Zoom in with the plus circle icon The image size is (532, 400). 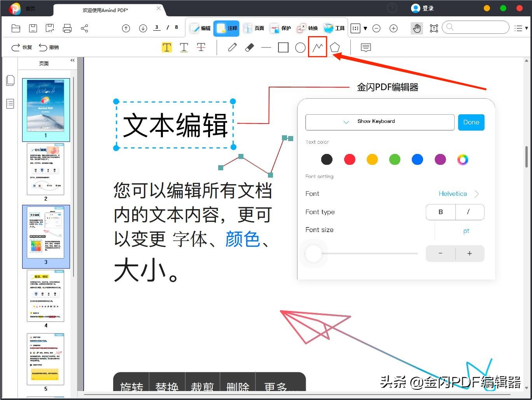click(394, 28)
